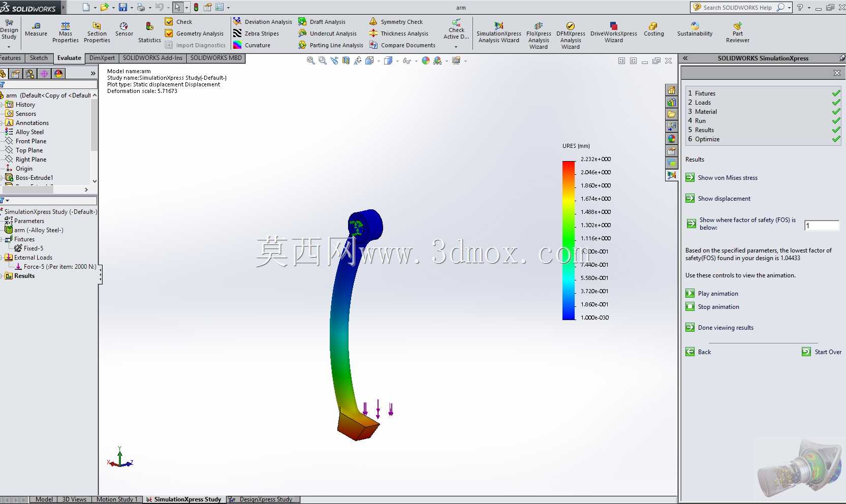This screenshot has width=846, height=504.
Task: Open the Costing tool
Action: click(x=653, y=29)
